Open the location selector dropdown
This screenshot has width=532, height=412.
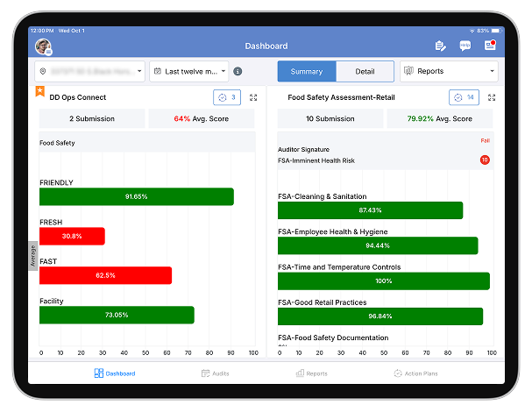[x=90, y=71]
